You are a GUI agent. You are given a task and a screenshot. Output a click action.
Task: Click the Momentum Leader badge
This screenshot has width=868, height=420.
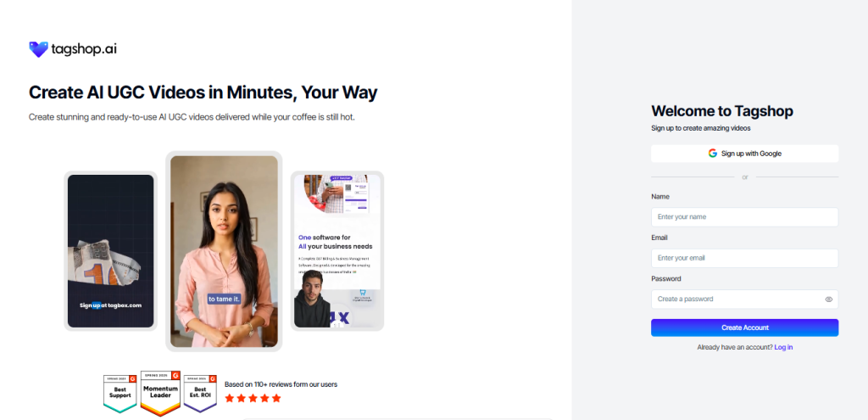point(160,394)
